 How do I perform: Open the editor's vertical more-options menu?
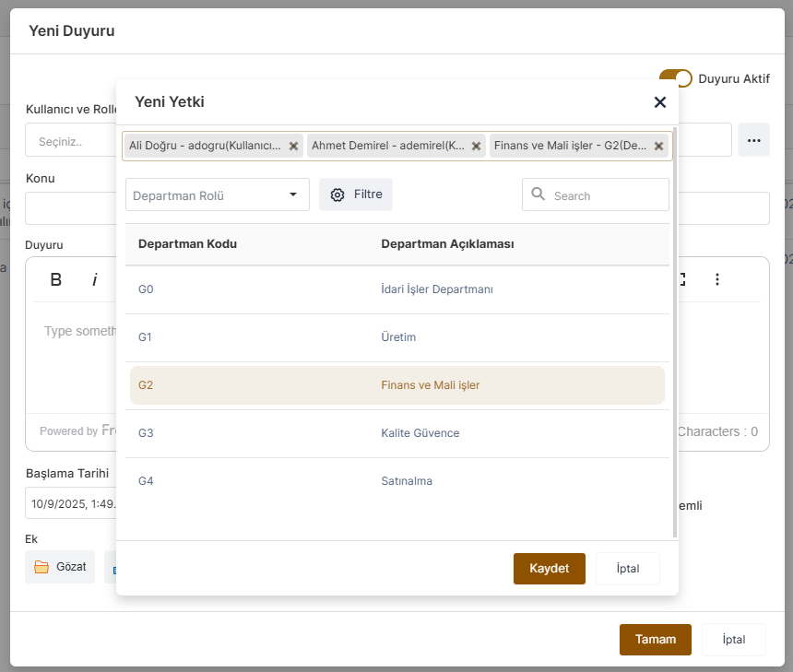[717, 279]
